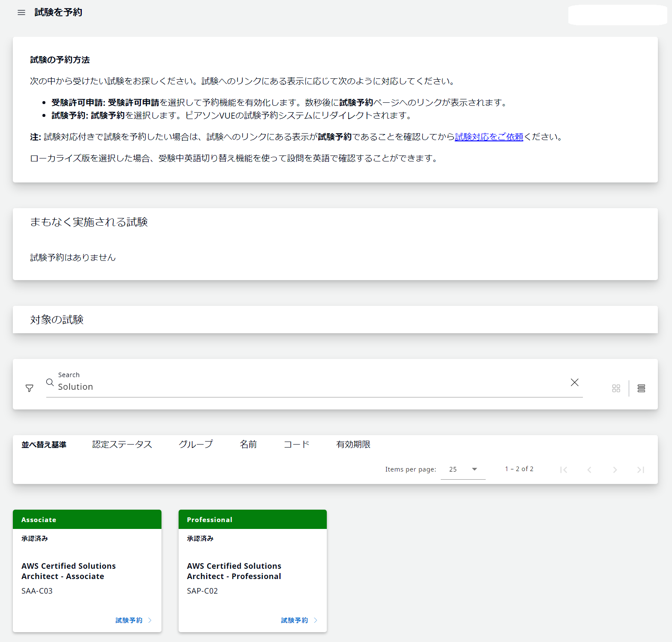The width and height of the screenshot is (672, 642).
Task: Click 承認済み status on Associate card
Action: click(x=35, y=538)
